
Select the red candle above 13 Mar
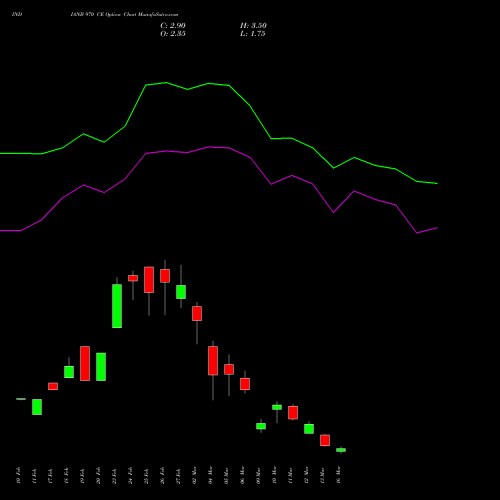coord(325,440)
